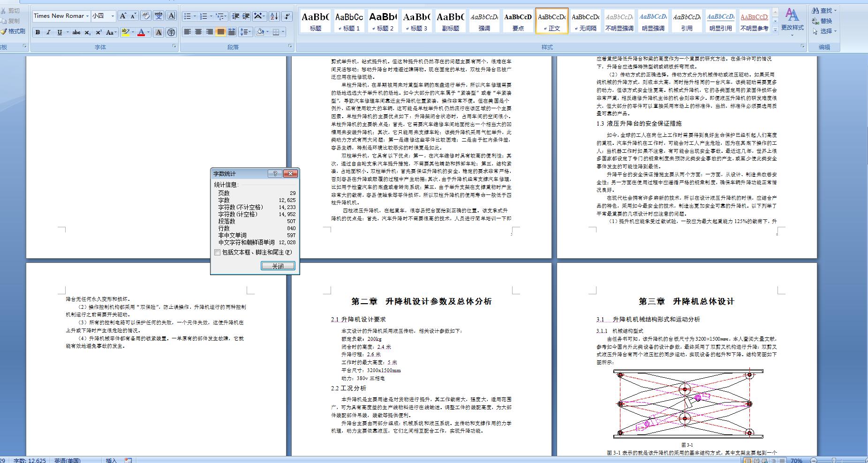
Task: Expand the underline style dropdown arrow
Action: (x=68, y=32)
